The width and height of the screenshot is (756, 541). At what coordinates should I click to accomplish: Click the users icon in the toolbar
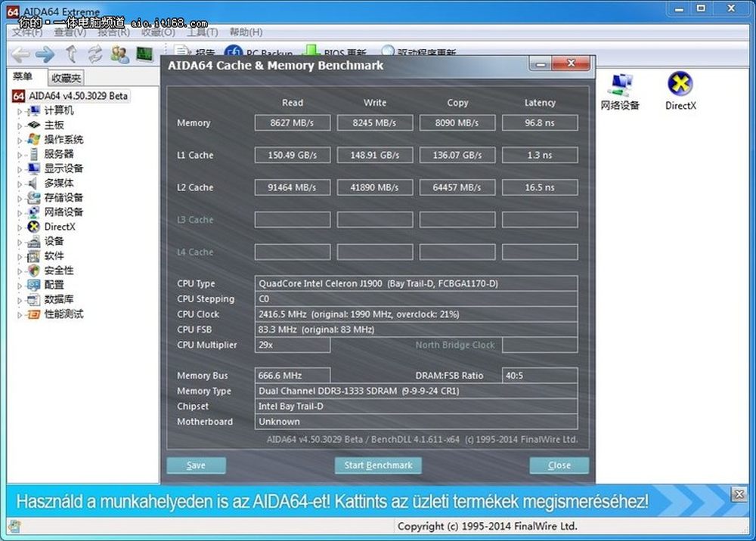[119, 54]
